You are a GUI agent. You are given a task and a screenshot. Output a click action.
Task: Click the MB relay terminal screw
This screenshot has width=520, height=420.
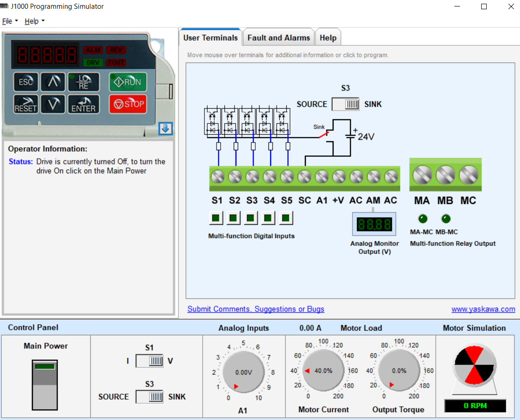[446, 175]
